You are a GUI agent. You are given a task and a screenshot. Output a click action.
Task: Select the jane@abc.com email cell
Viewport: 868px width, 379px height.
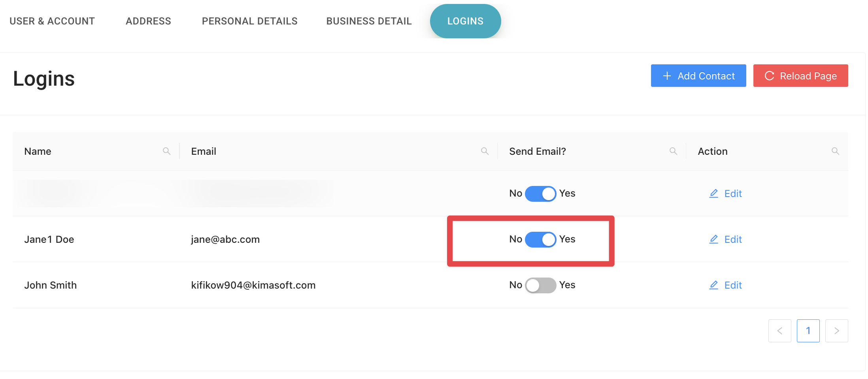point(225,239)
